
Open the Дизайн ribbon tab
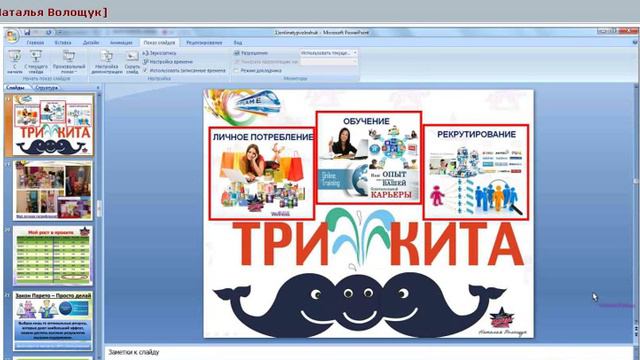(x=91, y=42)
